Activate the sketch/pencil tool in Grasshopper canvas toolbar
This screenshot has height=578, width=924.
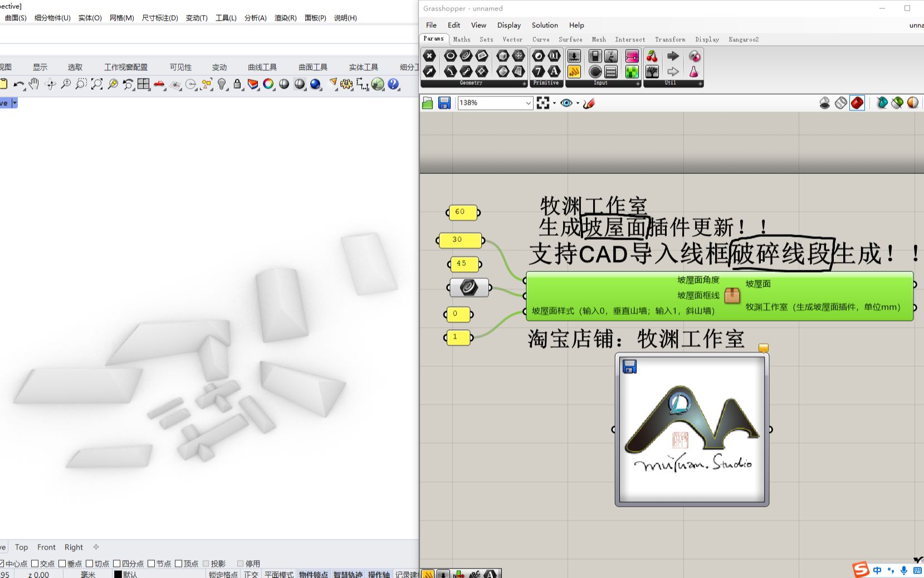[589, 103]
